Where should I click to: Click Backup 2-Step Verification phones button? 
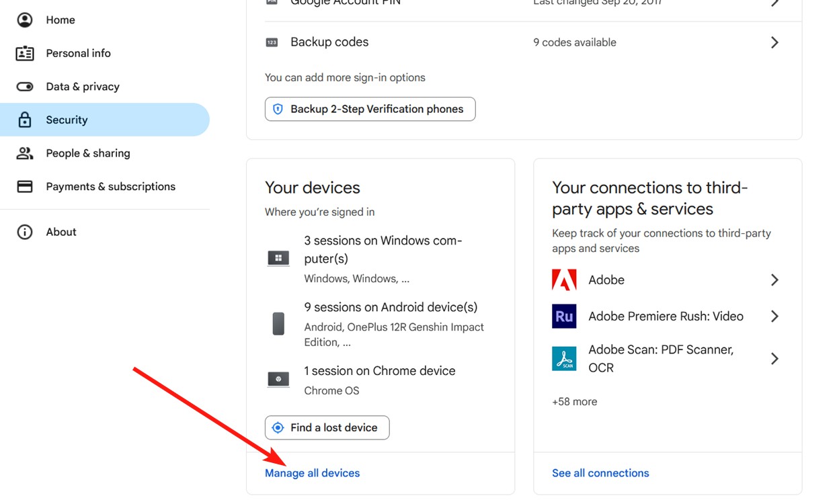click(370, 109)
